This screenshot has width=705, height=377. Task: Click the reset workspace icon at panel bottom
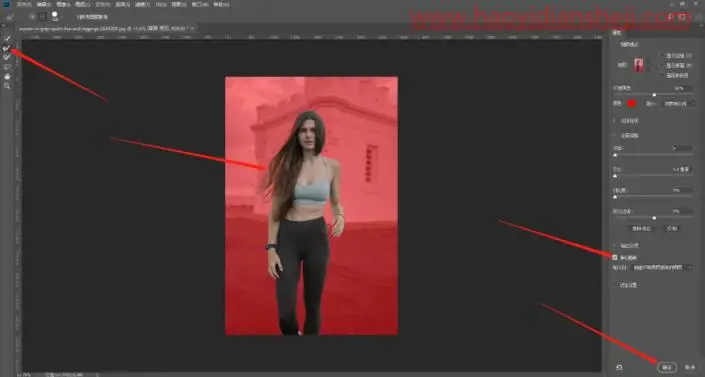[620, 367]
